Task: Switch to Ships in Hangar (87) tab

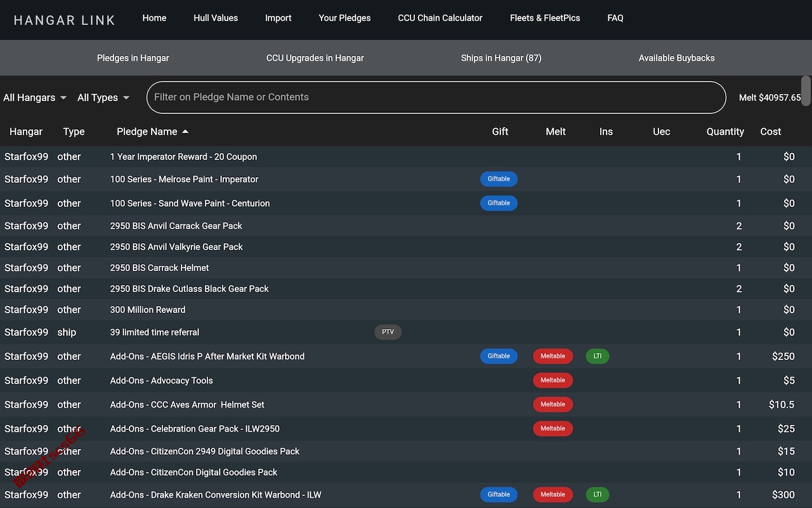Action: click(501, 58)
